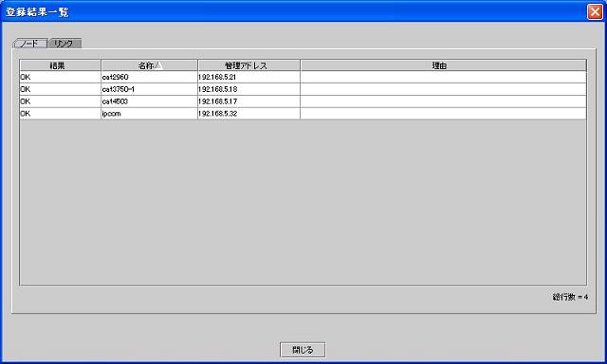This screenshot has width=607, height=364.
Task: Click address 192.168.5.21
Action: tap(248, 77)
